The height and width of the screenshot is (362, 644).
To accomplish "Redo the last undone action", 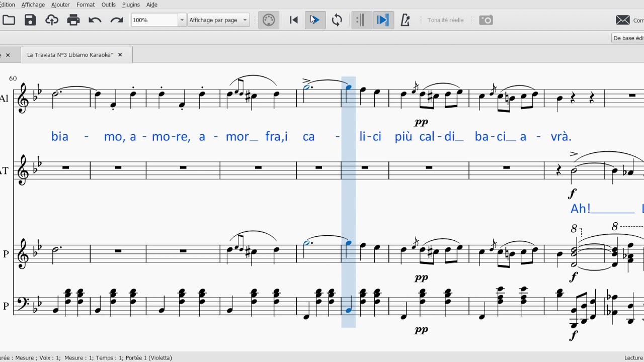I will 117,20.
